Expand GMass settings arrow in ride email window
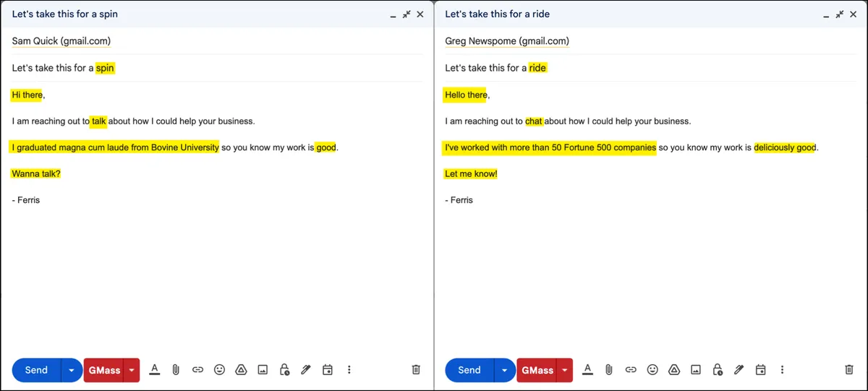The width and height of the screenshot is (868, 391). (565, 370)
